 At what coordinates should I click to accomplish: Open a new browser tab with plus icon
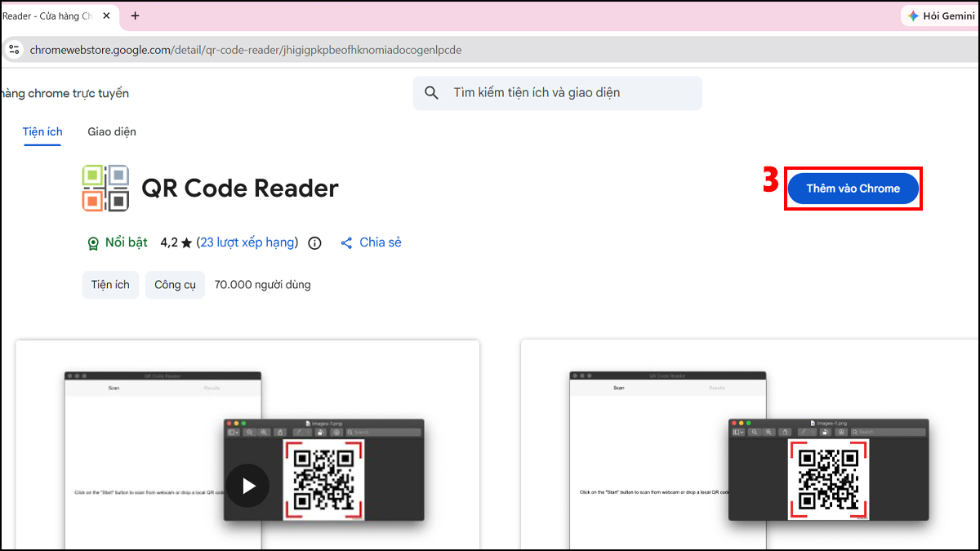135,16
